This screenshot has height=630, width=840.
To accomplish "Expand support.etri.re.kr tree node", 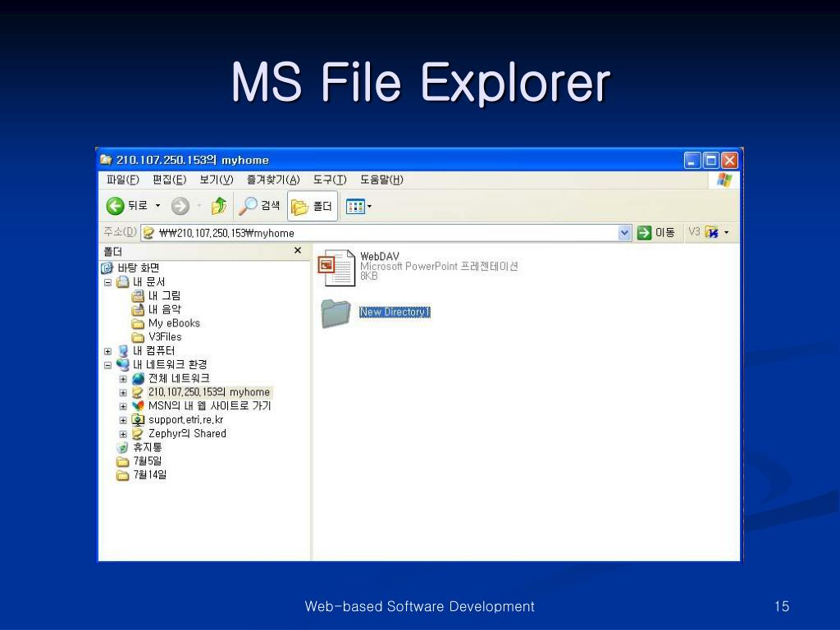I will [123, 421].
